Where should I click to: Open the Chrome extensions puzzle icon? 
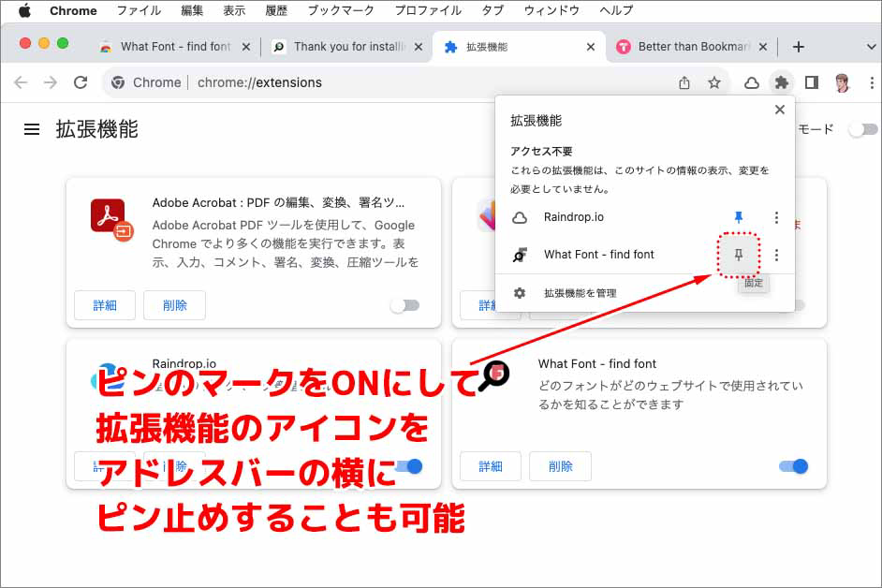click(x=782, y=82)
